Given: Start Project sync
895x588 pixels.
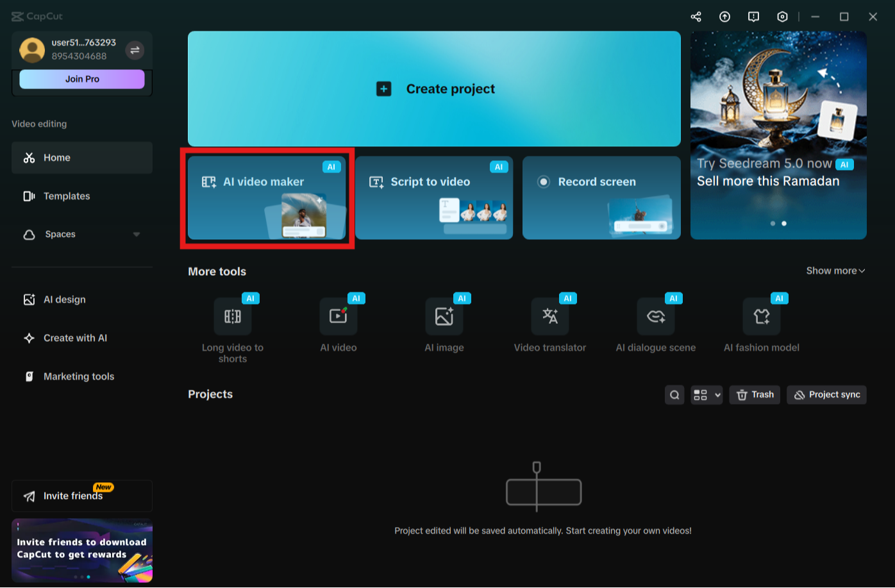Looking at the screenshot, I should [826, 394].
